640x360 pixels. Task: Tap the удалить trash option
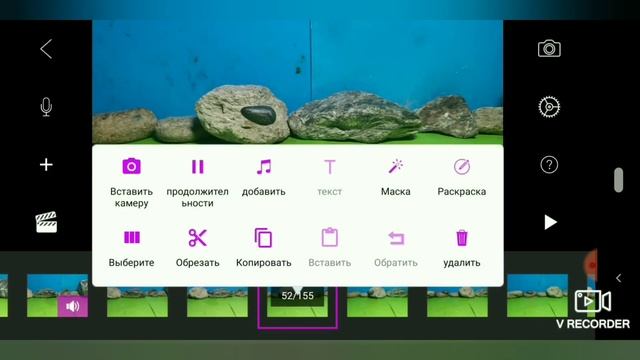pyautogui.click(x=462, y=248)
